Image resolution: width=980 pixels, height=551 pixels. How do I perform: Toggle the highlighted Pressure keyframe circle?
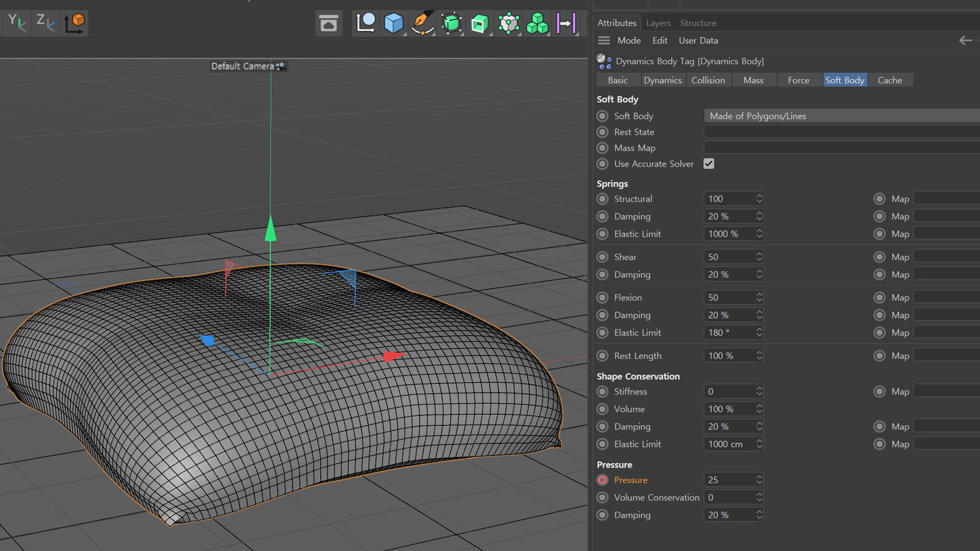pyautogui.click(x=603, y=480)
